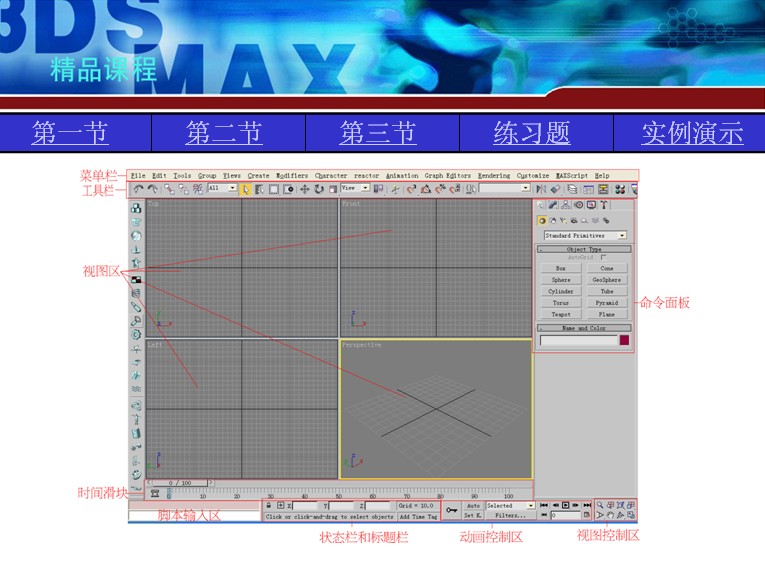Select the Lights category icon
Image resolution: width=765 pixels, height=574 pixels.
point(564,221)
